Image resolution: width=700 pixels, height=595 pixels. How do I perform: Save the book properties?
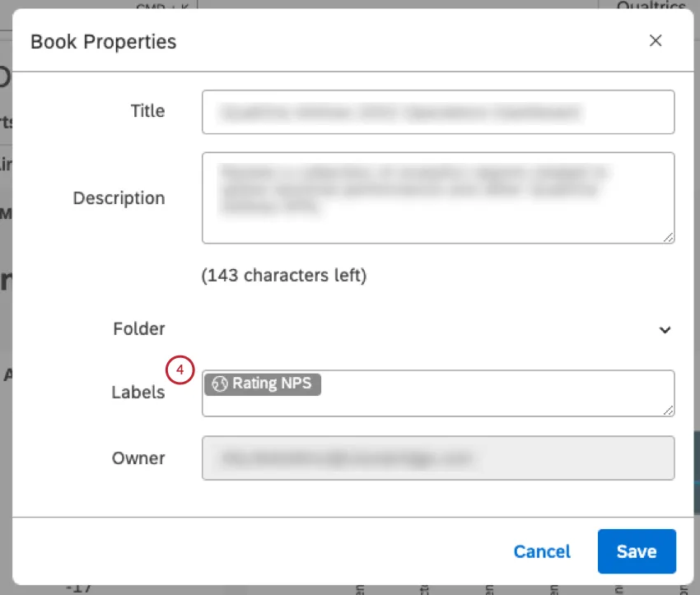point(637,551)
